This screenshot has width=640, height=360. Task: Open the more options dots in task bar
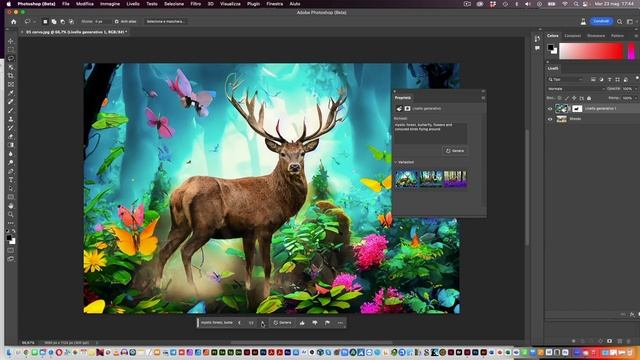pyautogui.click(x=340, y=323)
